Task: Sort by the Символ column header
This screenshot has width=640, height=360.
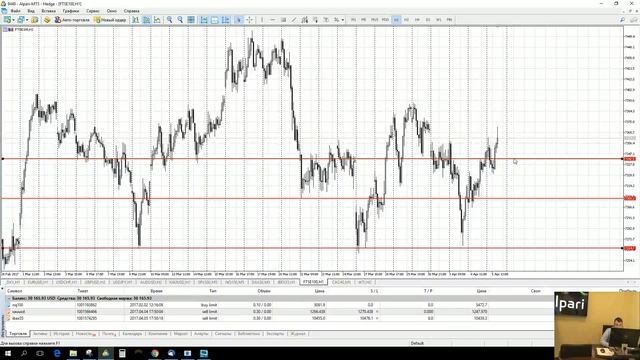Action: click(x=15, y=291)
